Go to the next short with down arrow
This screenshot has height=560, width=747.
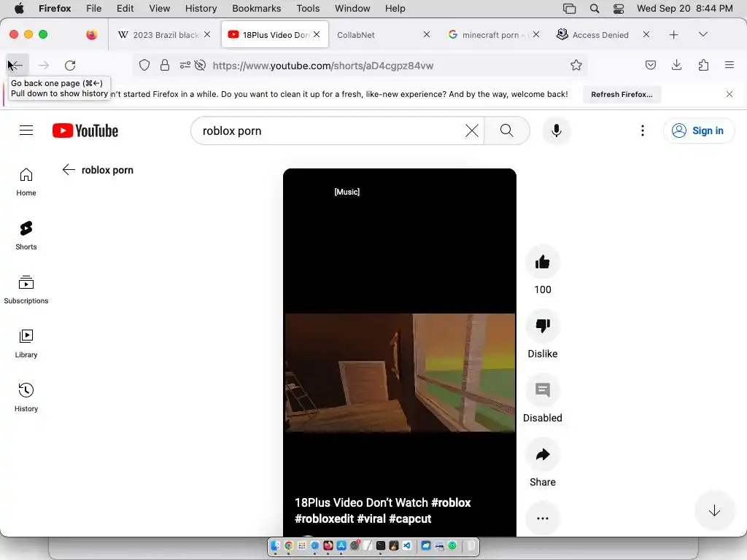point(714,511)
